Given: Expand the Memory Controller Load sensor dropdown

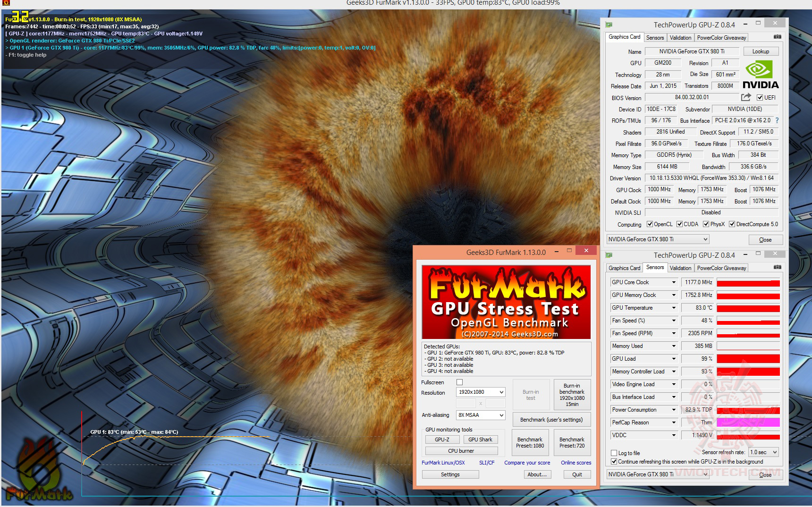Looking at the screenshot, I should [x=674, y=372].
